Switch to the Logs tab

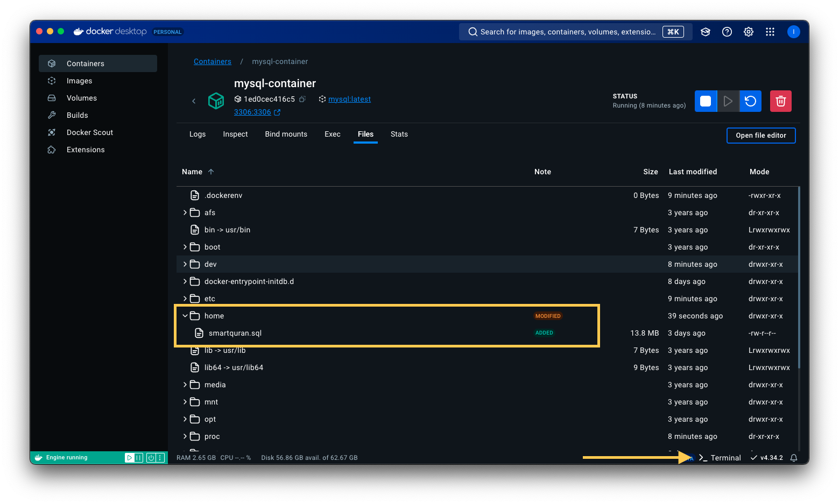[198, 134]
